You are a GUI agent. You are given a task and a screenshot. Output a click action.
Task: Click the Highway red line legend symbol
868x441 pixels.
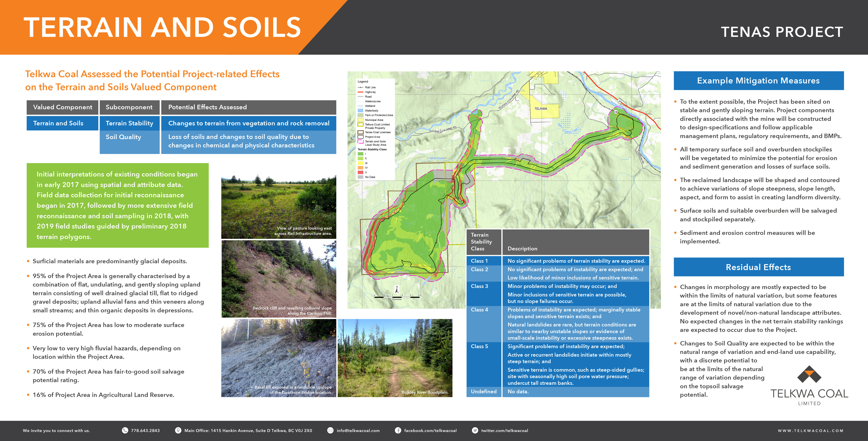click(x=360, y=92)
